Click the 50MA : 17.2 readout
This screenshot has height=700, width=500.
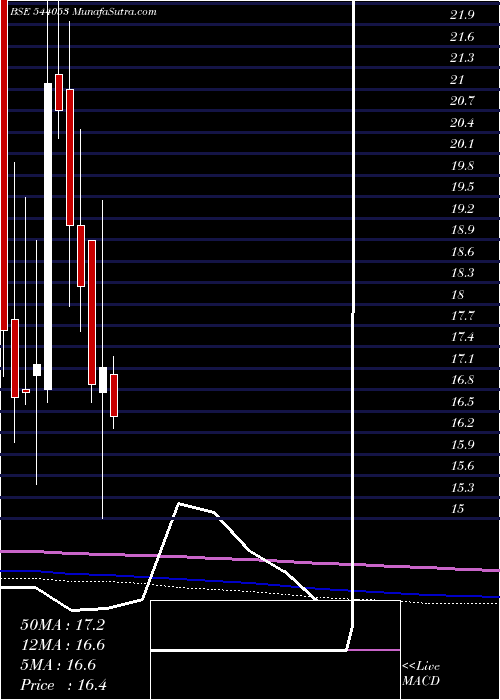click(62, 625)
